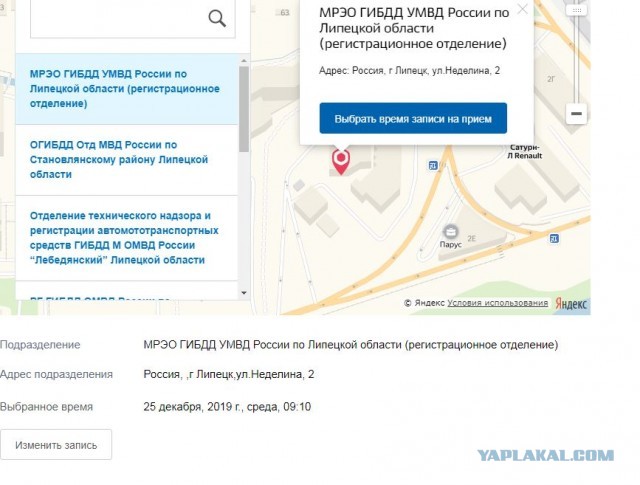Click the Изменить запись button

coord(56,445)
